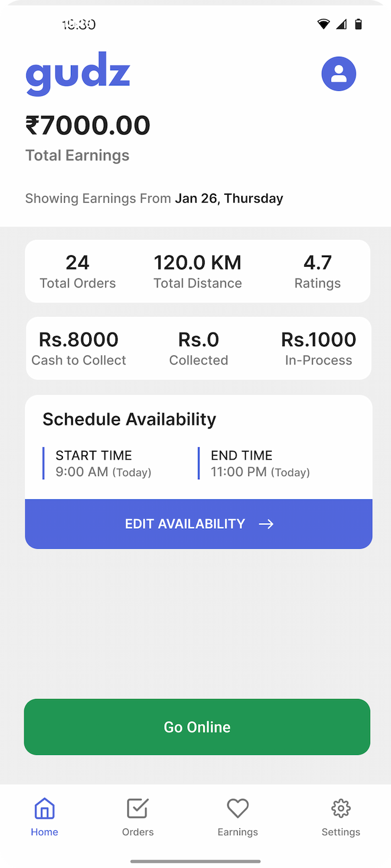This screenshot has width=391, height=868.
Task: Tap the gudz logo
Action: 78,74
